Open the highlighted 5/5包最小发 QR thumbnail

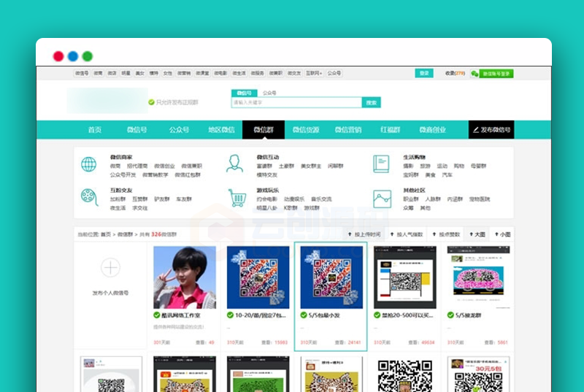click(331, 277)
